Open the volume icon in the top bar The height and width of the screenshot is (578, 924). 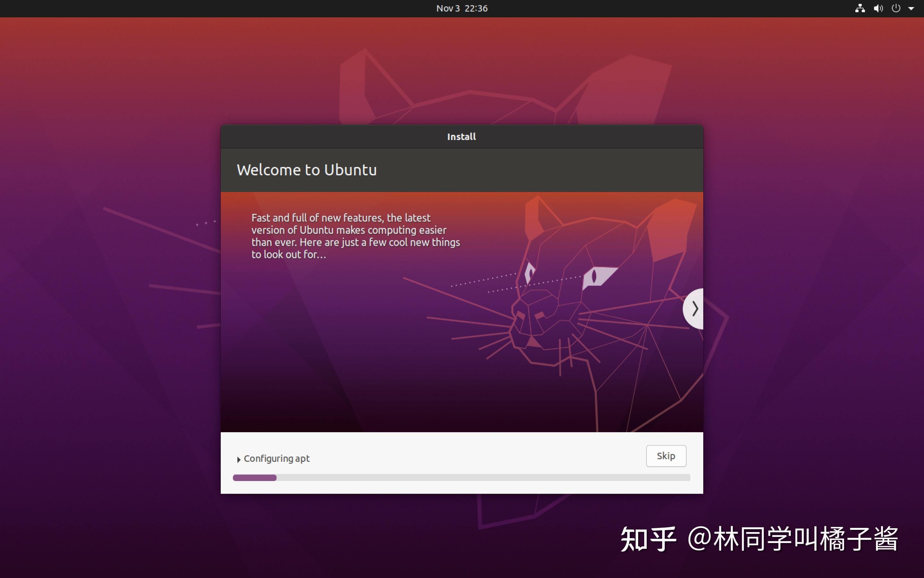(878, 8)
